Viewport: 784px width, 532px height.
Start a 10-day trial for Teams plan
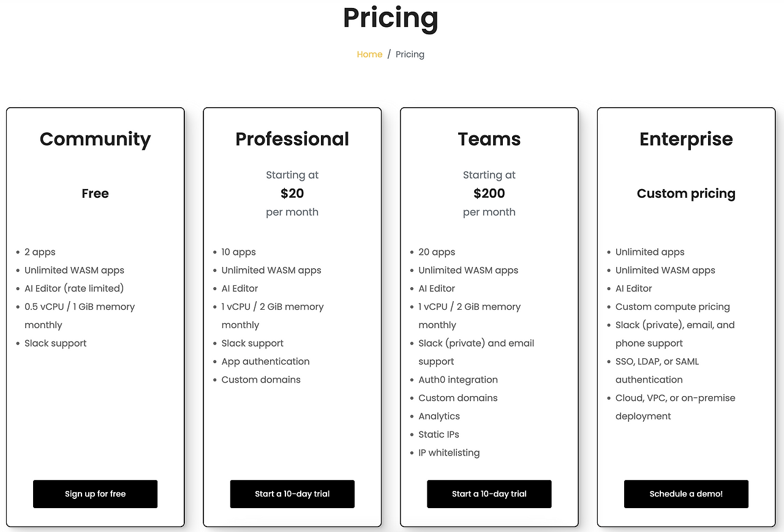tap(489, 494)
